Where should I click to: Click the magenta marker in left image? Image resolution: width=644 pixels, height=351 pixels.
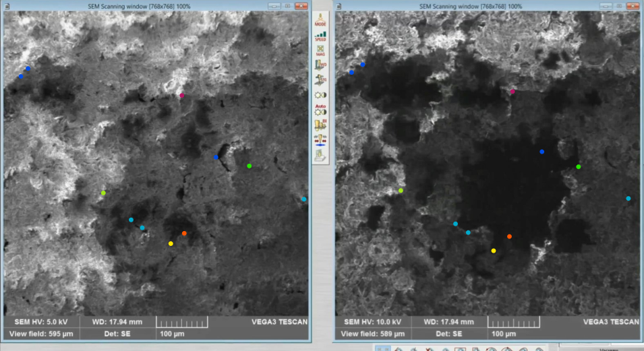click(x=182, y=96)
